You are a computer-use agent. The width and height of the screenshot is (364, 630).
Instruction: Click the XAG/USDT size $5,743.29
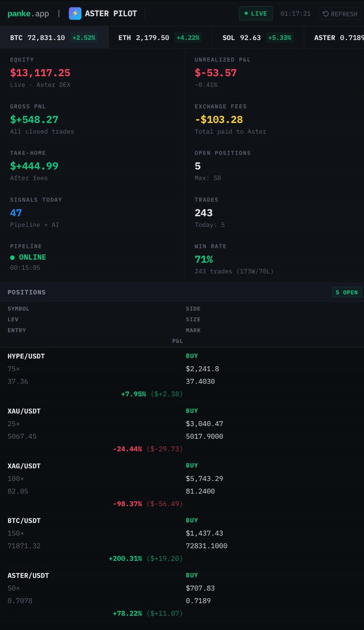click(x=205, y=479)
